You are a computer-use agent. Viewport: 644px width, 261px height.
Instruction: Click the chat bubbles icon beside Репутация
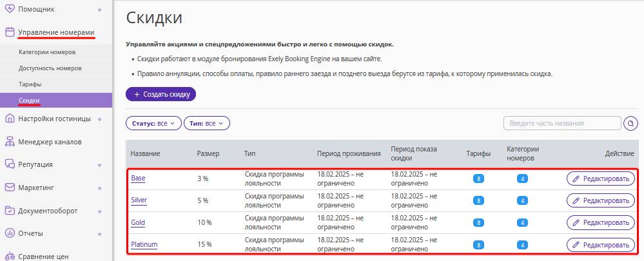pyautogui.click(x=10, y=164)
